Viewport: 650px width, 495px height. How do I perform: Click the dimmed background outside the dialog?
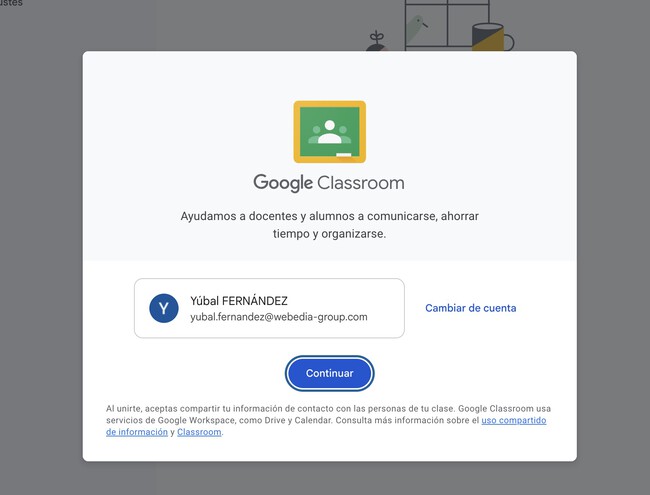[x=40, y=250]
